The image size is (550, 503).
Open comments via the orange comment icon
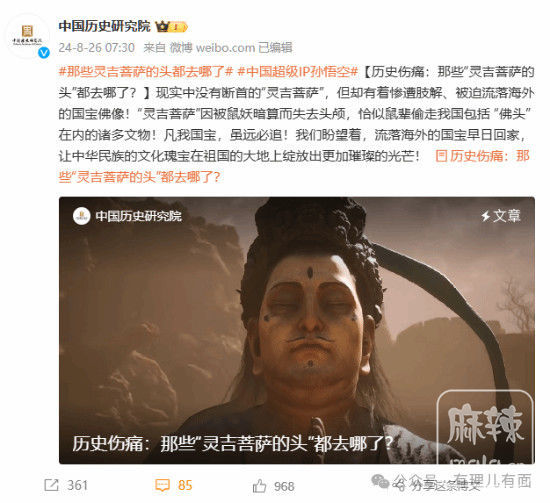[x=162, y=485]
